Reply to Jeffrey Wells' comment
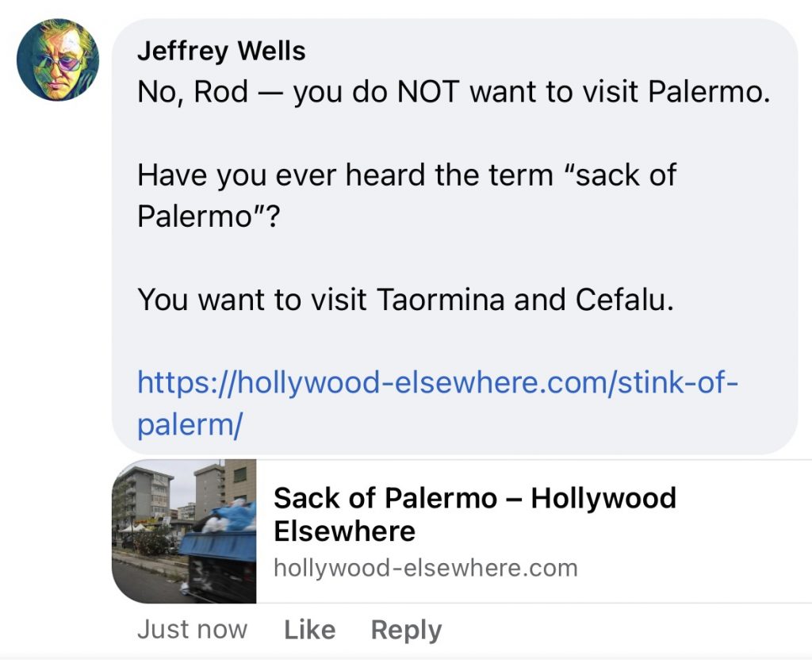The image size is (812, 663). coord(406,630)
